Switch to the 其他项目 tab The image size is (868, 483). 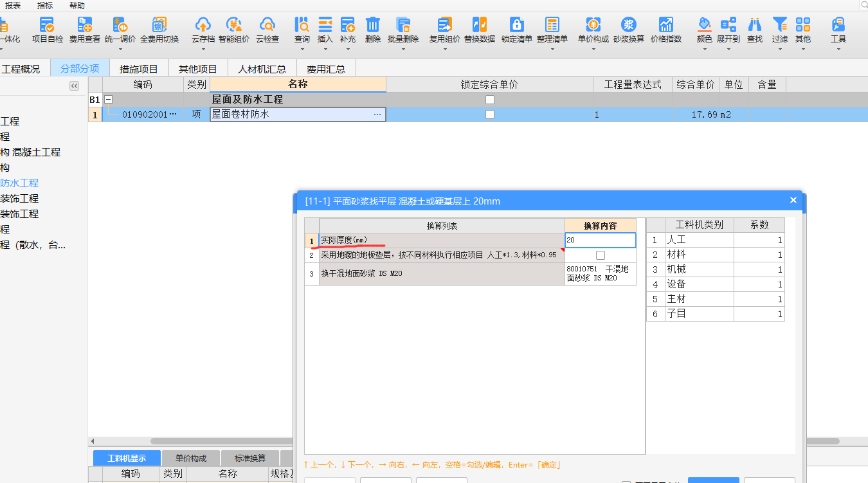click(198, 69)
